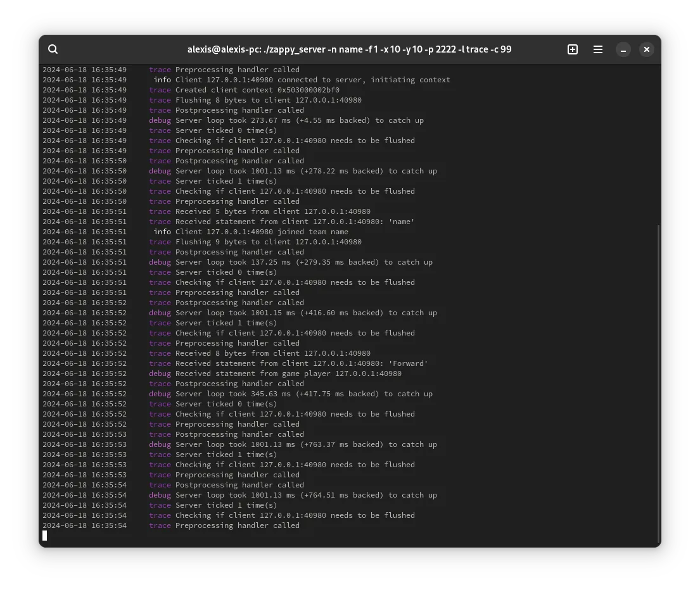Click the 'connected to server, initiating context' info line
The image size is (700, 590).
(246, 80)
